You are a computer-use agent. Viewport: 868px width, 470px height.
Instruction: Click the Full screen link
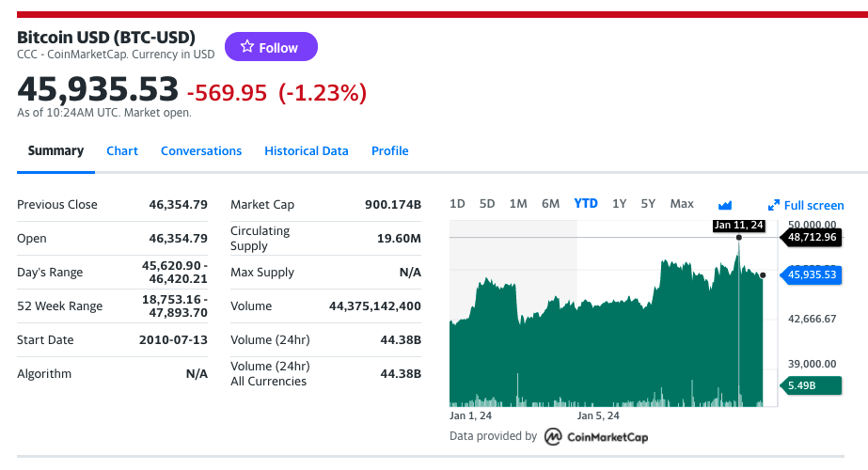click(x=813, y=205)
